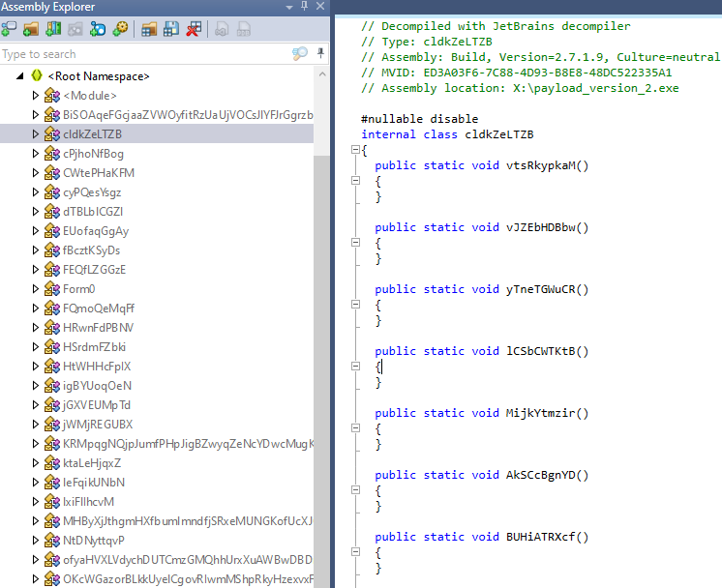This screenshot has height=588, width=722.
Task: Collapse the AkSCcBgnYD method fold
Action: pyautogui.click(x=355, y=489)
